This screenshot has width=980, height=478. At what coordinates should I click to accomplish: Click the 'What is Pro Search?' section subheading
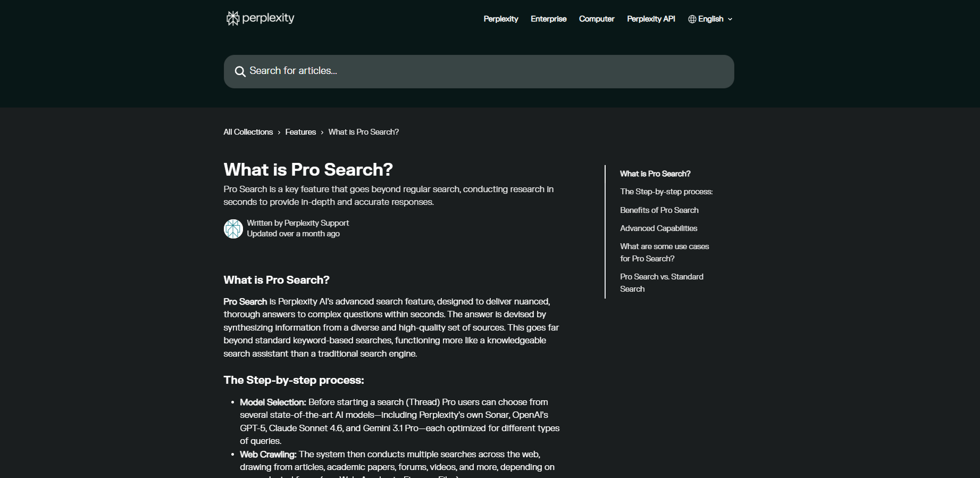click(x=277, y=280)
